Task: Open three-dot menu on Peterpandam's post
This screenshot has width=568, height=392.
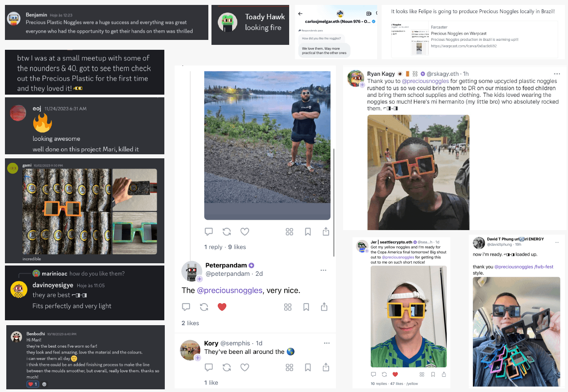Action: pos(323,270)
